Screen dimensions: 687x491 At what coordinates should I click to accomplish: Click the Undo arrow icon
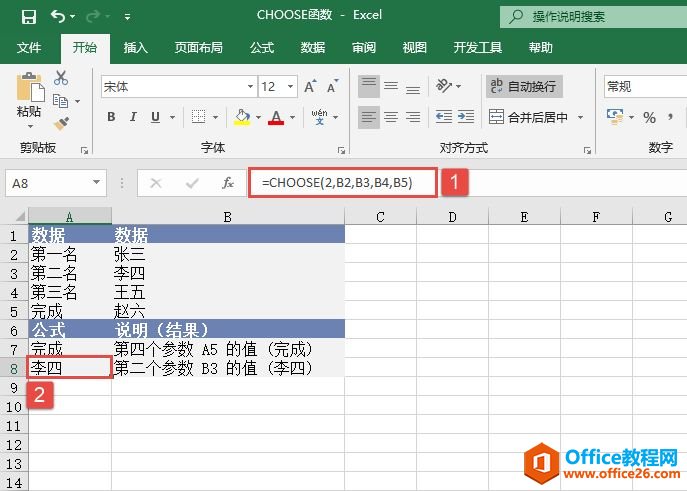[58, 17]
